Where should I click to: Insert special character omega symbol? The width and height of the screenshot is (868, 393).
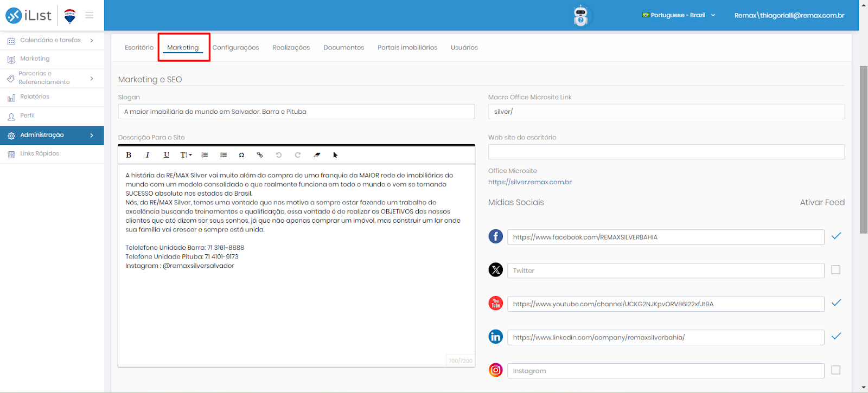[x=241, y=155]
